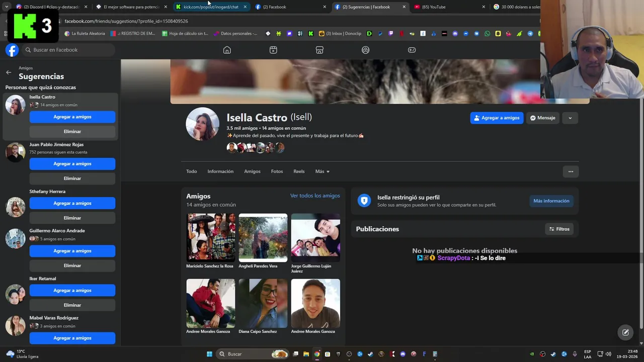Open the Filtros control for publications
Screen dimensions: 644x362
click(x=559, y=229)
